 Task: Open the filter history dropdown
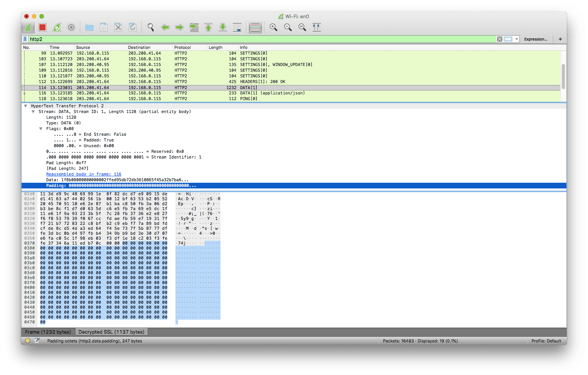tap(517, 39)
